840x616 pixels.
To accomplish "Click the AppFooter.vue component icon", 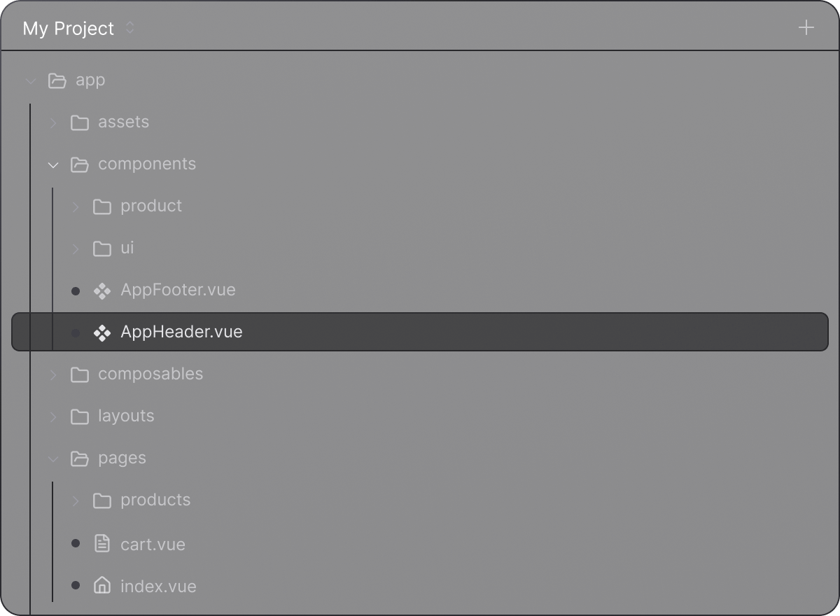I will point(102,290).
